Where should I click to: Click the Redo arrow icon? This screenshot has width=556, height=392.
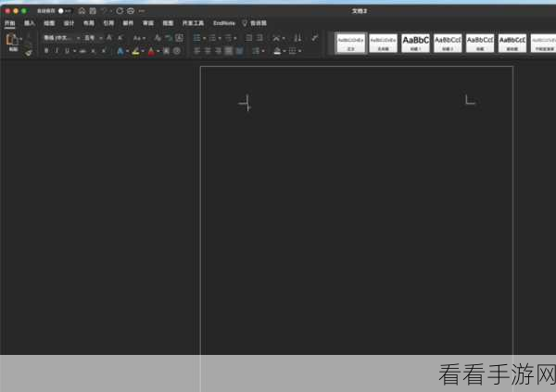(x=120, y=11)
